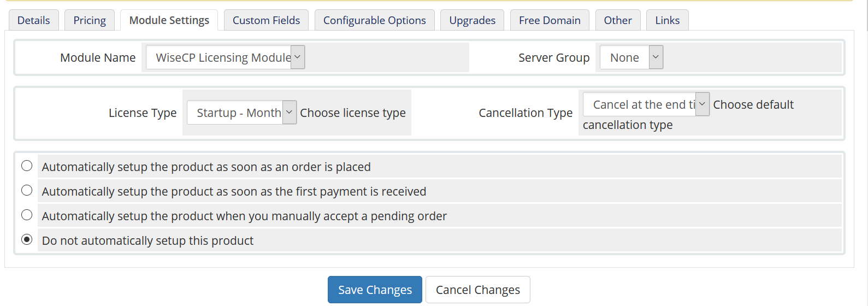Open the Links tab
The height and width of the screenshot is (306, 868).
[667, 20]
